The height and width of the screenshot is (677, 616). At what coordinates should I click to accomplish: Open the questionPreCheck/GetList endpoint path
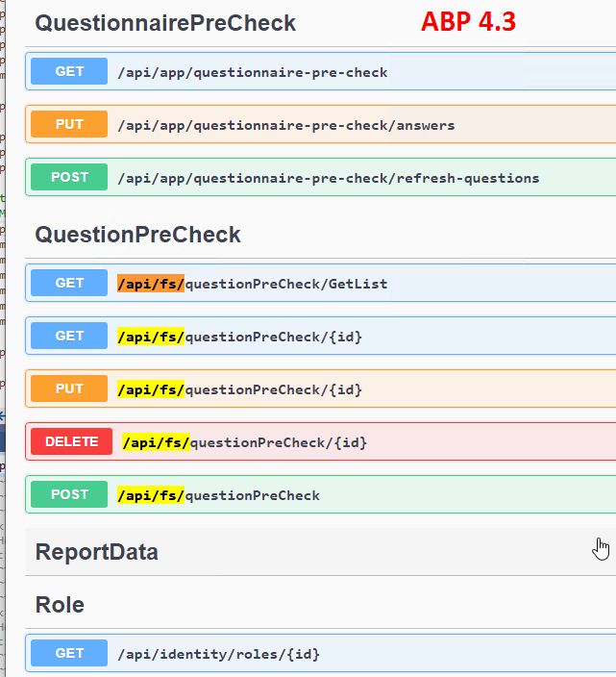click(x=252, y=284)
